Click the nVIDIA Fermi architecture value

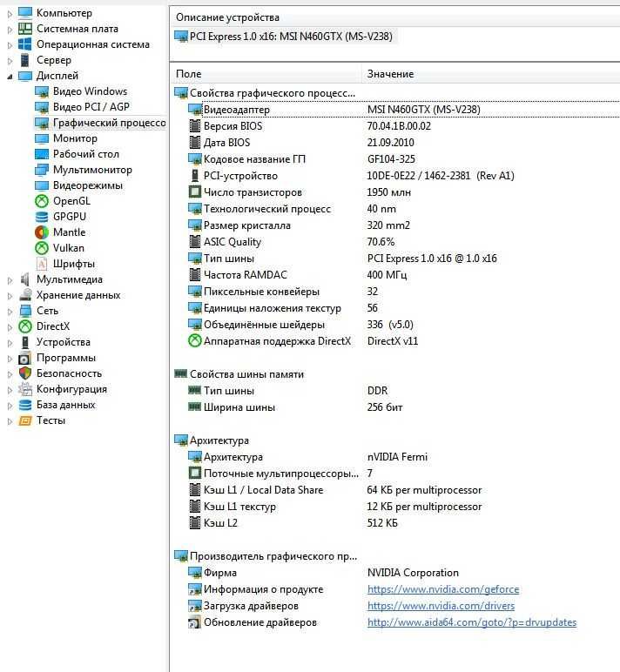pos(397,457)
